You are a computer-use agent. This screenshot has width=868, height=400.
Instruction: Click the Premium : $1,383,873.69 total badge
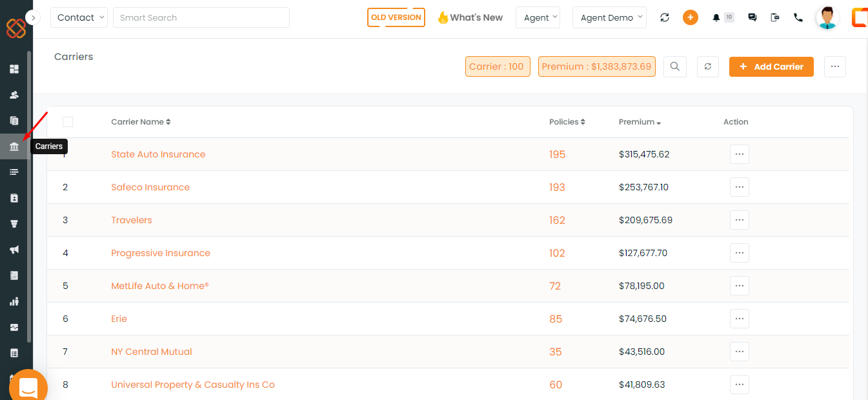coord(597,66)
